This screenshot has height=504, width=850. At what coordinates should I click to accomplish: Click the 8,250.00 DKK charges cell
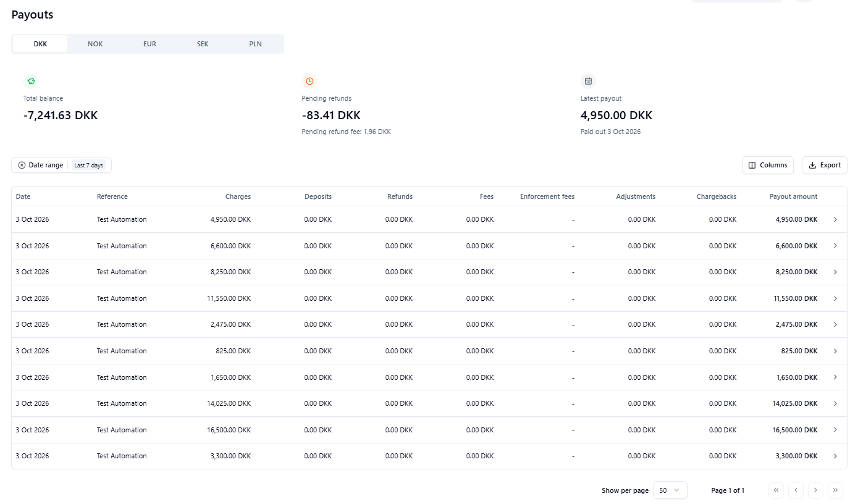pos(230,272)
